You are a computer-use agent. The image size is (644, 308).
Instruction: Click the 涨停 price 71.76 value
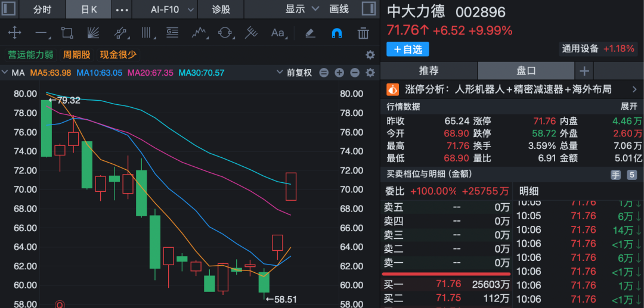pos(544,122)
